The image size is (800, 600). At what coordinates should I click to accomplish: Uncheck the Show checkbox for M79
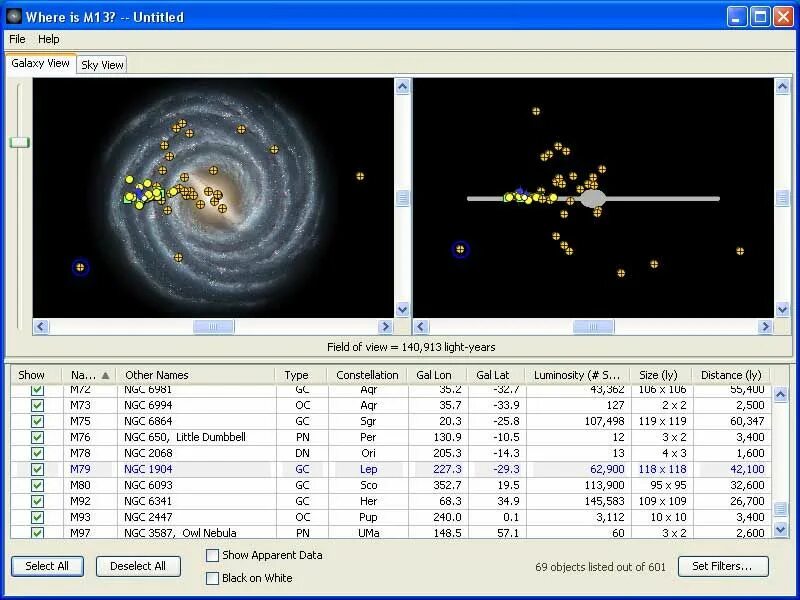[x=37, y=469]
